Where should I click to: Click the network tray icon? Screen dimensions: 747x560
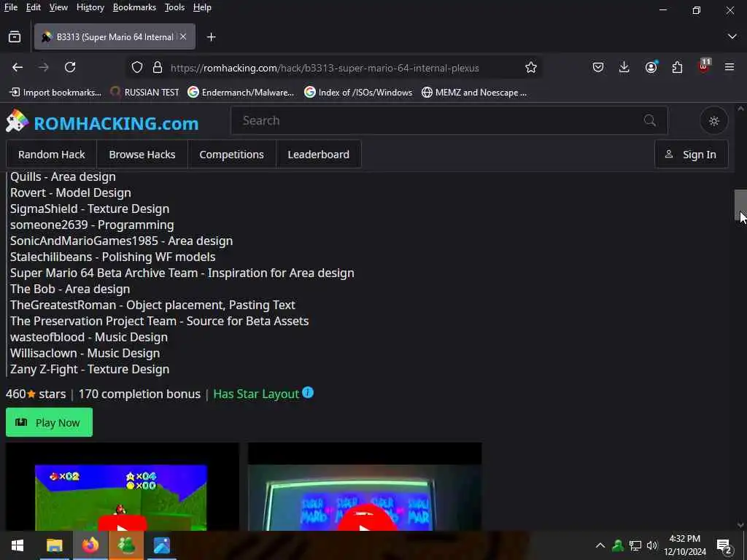tap(635, 545)
